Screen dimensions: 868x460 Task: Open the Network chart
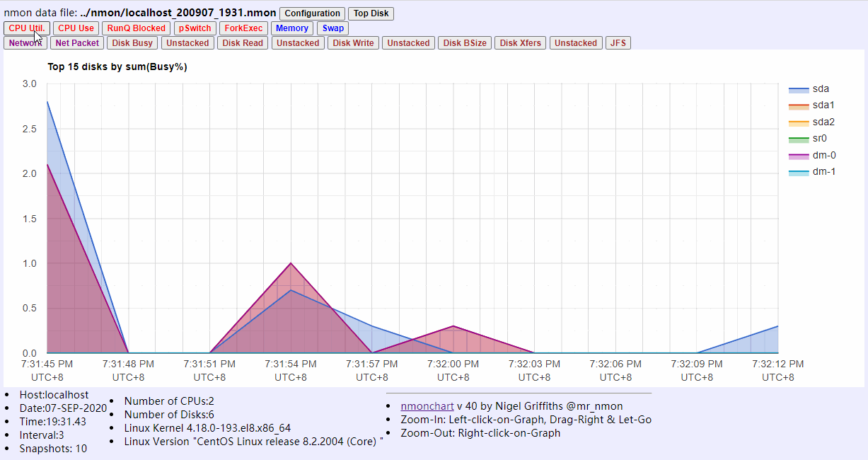pos(25,42)
